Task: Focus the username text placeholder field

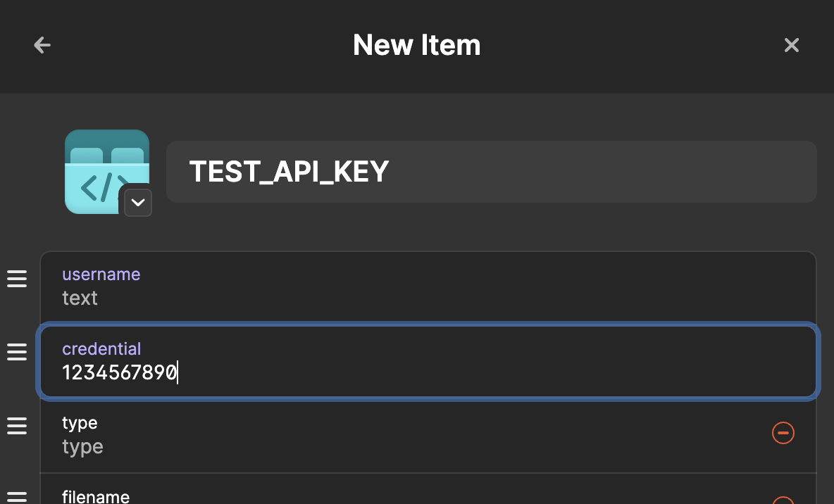Action: click(x=80, y=298)
